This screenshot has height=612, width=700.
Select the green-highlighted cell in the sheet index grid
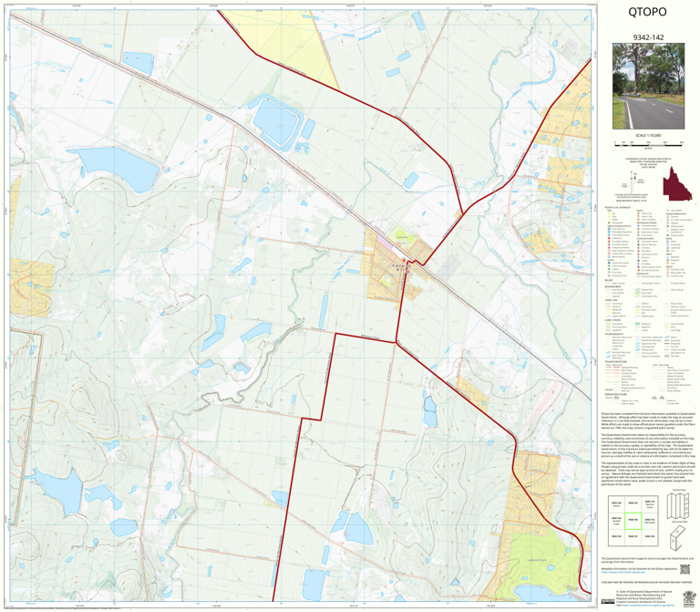[x=633, y=521]
